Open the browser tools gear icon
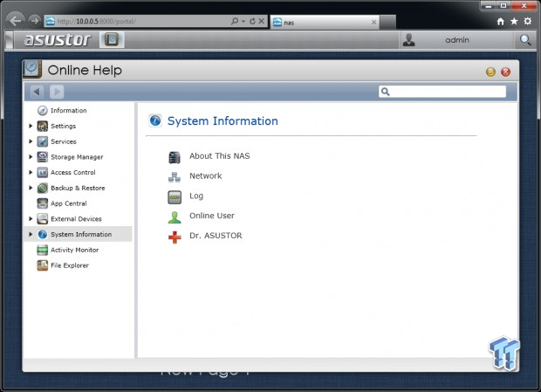Viewport: 541px width, 392px height. [528, 22]
